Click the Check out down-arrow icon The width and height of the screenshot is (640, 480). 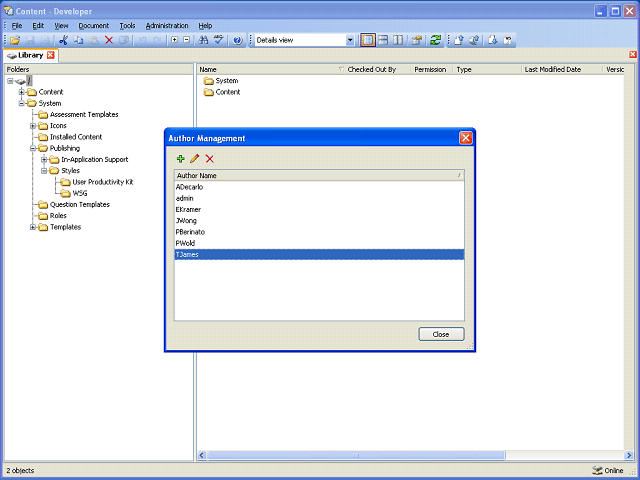(x=493, y=40)
